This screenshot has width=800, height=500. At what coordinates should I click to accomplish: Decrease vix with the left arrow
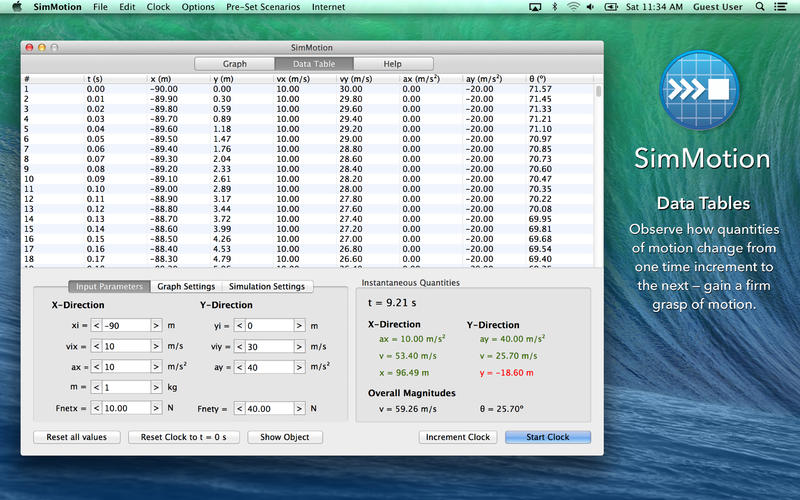[96, 346]
